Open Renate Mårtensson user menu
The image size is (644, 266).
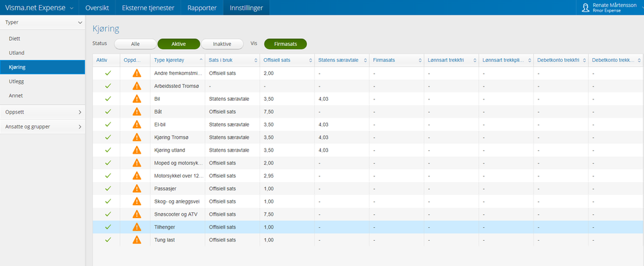pos(610,8)
